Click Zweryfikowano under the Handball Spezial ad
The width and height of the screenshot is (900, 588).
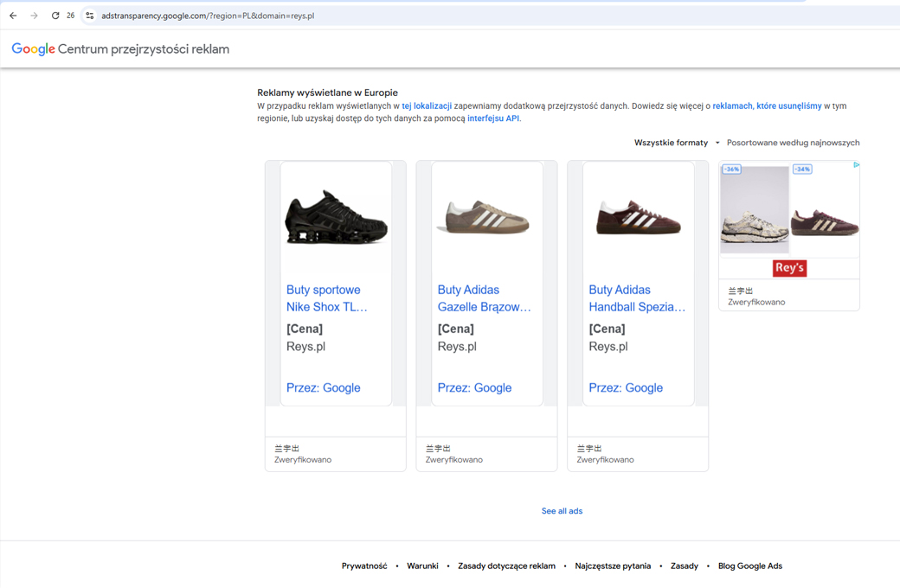(x=605, y=459)
